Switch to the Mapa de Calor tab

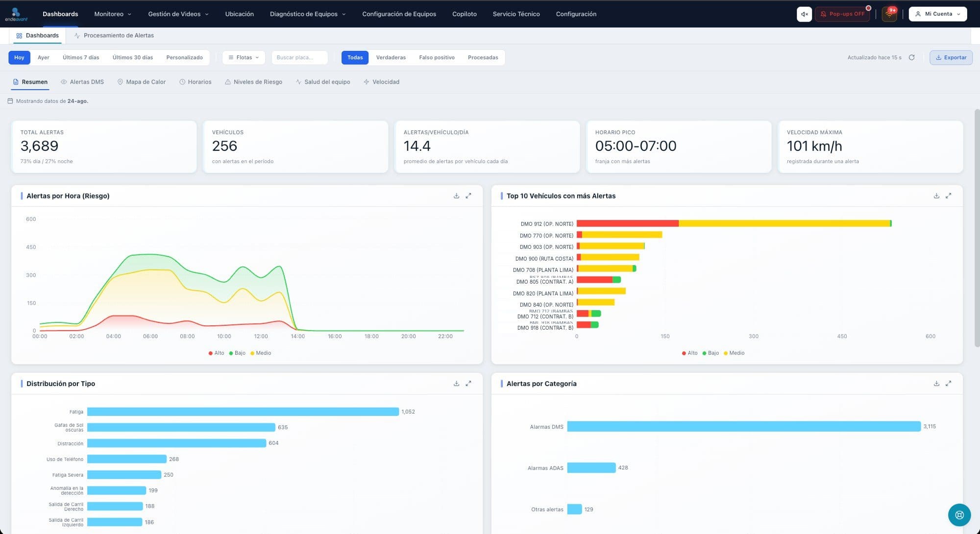tap(142, 82)
